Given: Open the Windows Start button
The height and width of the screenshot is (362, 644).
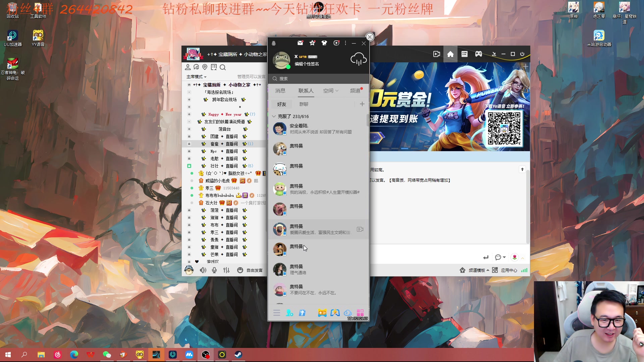Looking at the screenshot, I should pyautogui.click(x=8, y=355).
